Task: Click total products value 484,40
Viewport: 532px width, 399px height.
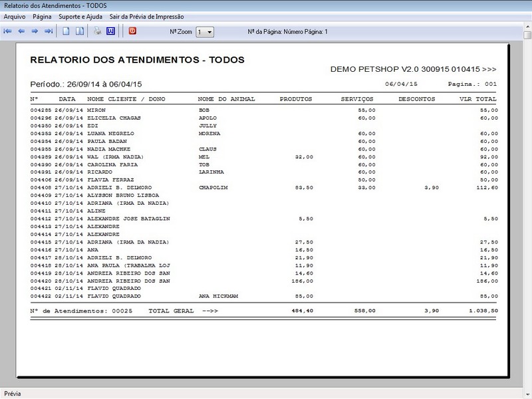Action: [303, 311]
